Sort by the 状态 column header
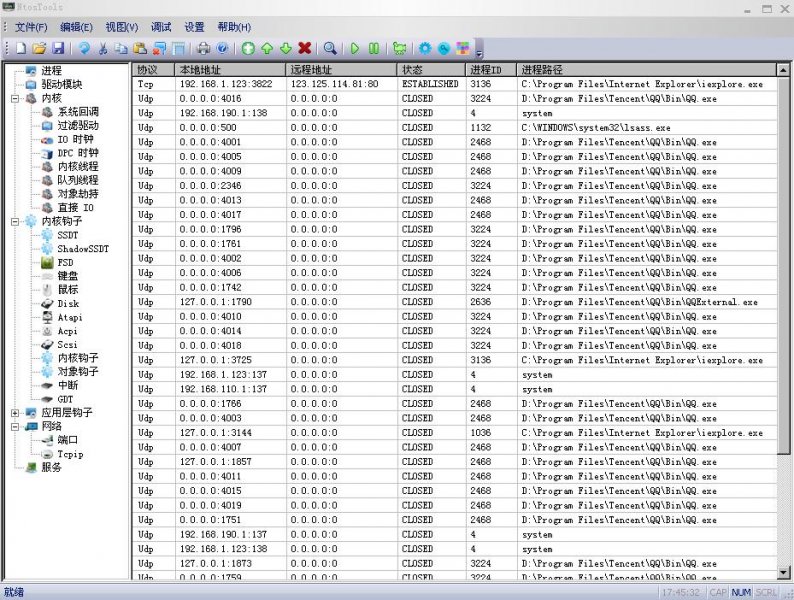 point(431,70)
